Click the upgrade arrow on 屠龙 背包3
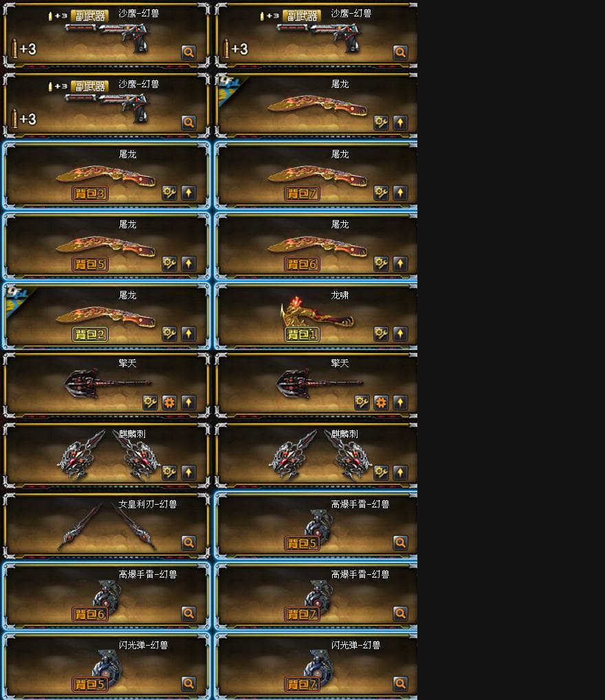 point(188,193)
